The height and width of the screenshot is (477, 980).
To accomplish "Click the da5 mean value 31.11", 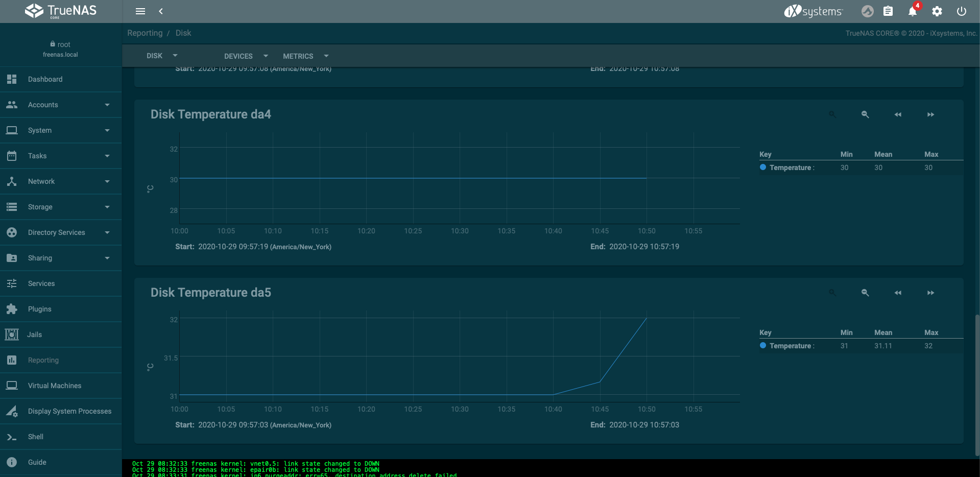I will (x=883, y=346).
